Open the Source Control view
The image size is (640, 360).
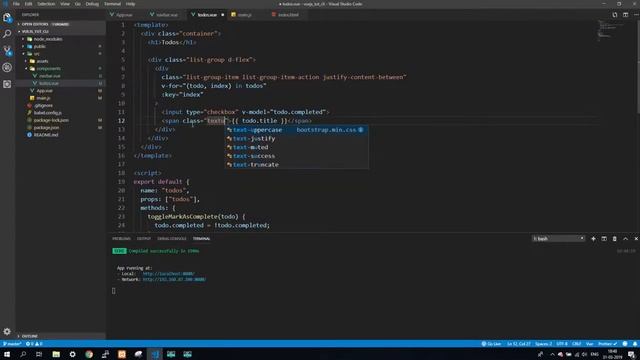coord(7,51)
